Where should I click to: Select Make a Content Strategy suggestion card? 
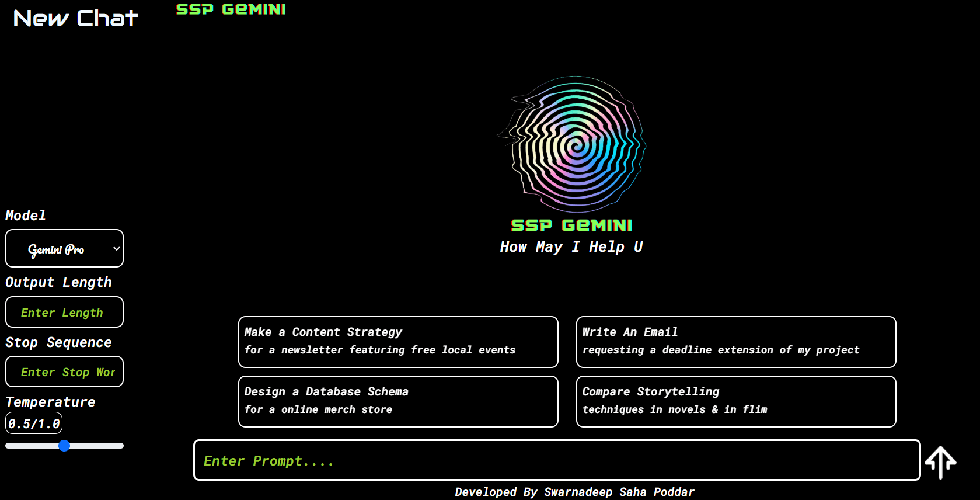[x=398, y=342]
